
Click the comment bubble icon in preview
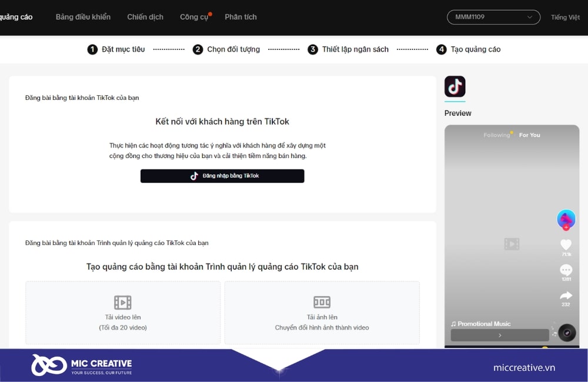(566, 270)
